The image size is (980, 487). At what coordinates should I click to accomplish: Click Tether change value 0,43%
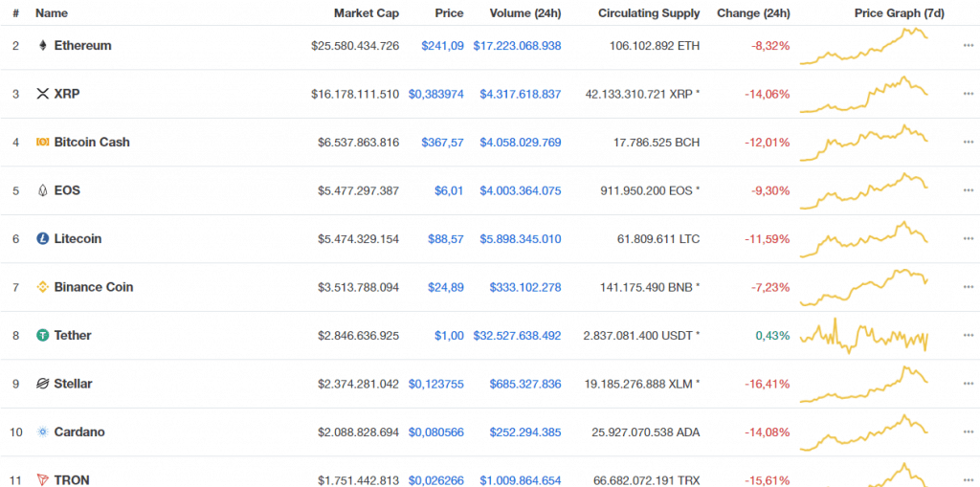[772, 336]
